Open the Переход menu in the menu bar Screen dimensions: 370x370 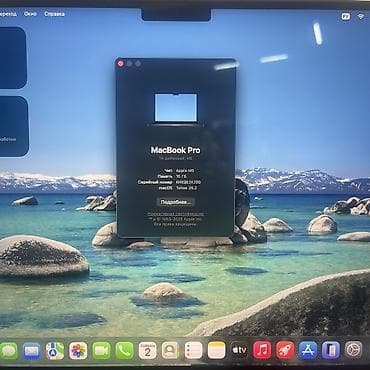8,14
